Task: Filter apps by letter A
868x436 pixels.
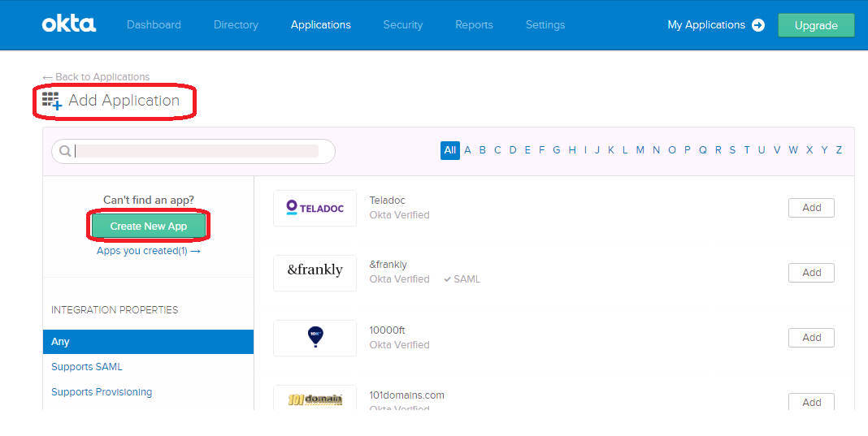Action: (x=468, y=150)
